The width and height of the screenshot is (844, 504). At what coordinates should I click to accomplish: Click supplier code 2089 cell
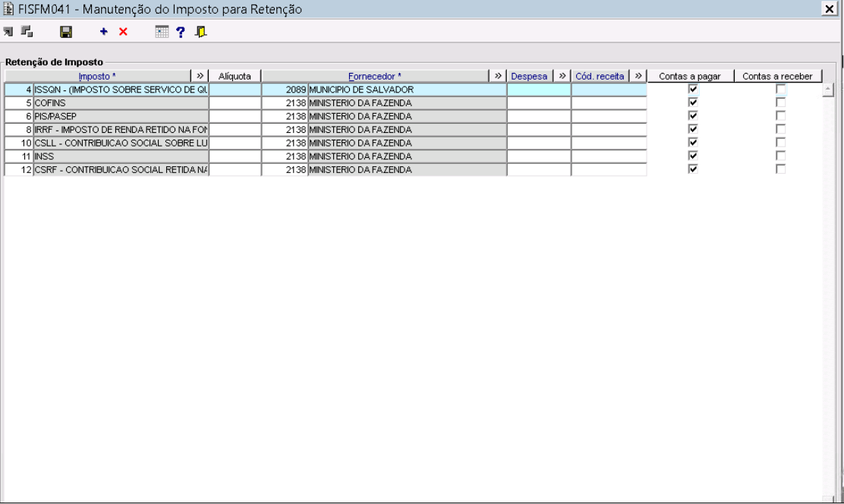click(285, 90)
